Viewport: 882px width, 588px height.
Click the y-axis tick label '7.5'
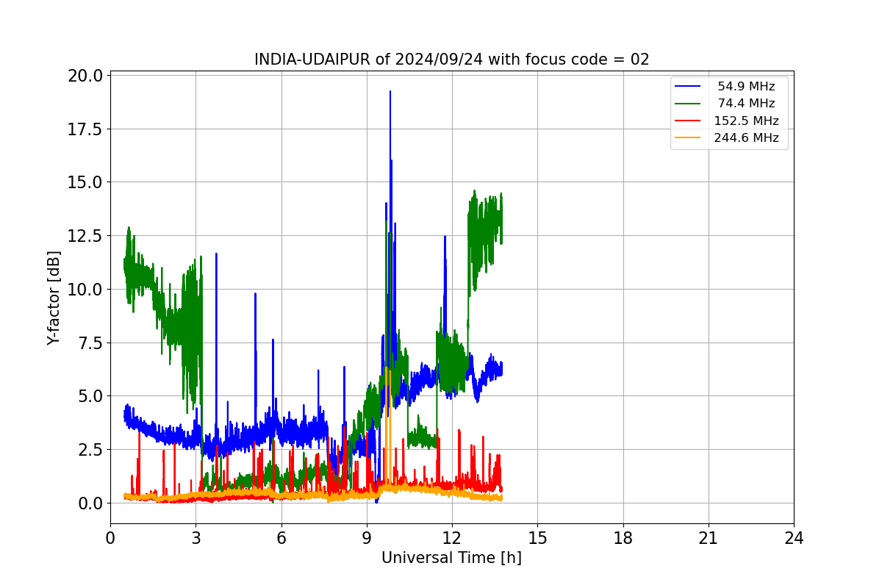(x=90, y=343)
